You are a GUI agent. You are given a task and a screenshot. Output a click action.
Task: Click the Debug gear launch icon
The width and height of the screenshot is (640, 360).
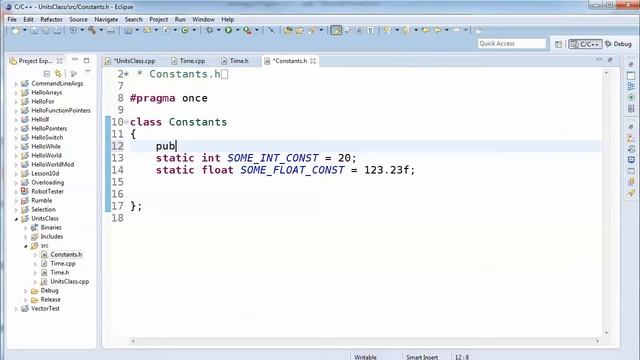[209, 30]
